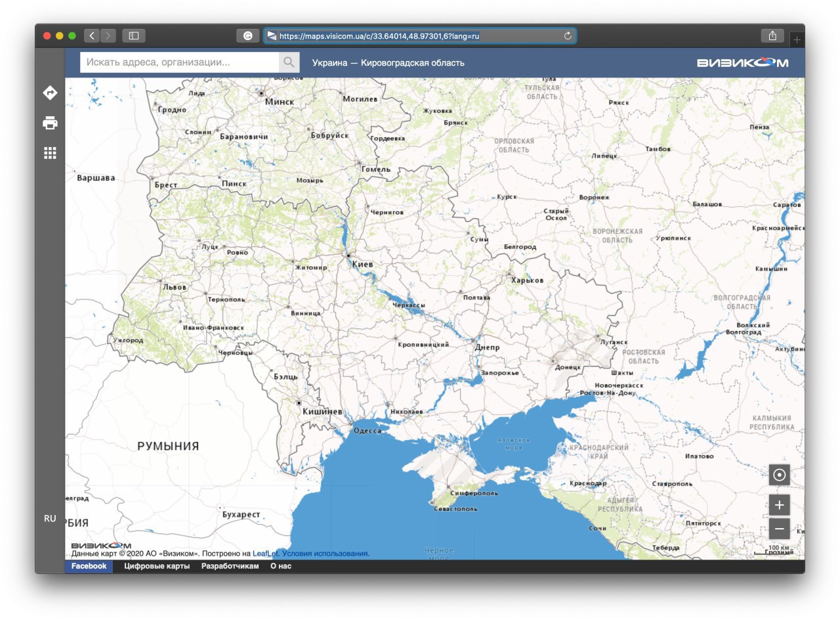
Task: Click Волгоград label on the map
Action: tap(743, 333)
